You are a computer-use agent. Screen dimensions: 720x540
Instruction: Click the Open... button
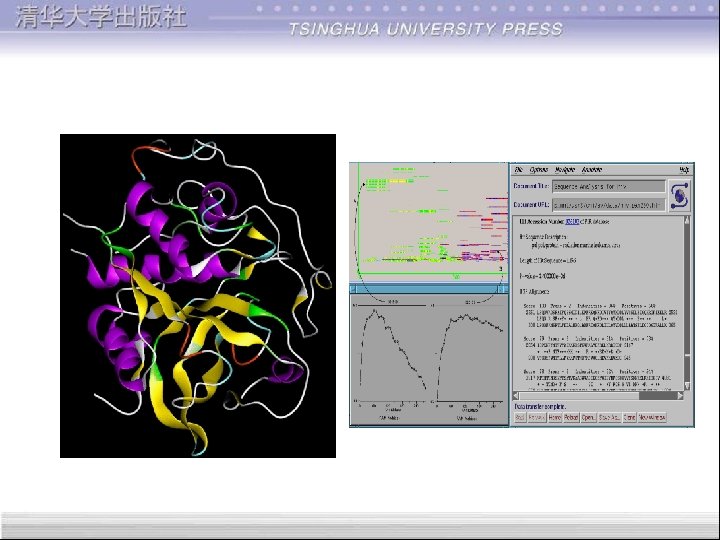pyautogui.click(x=588, y=417)
